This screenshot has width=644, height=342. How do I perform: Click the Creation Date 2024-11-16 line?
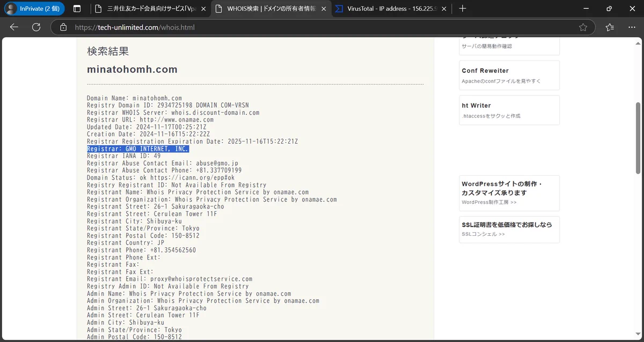click(x=148, y=135)
